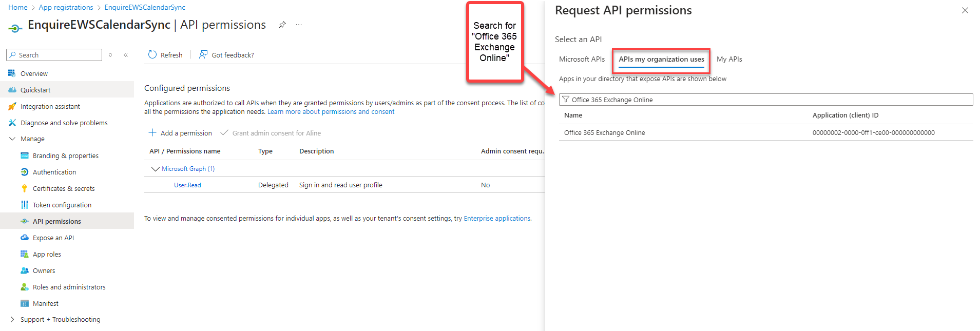Select Office 365 Exchange Online result row
This screenshot has width=980, height=331.
(x=766, y=132)
